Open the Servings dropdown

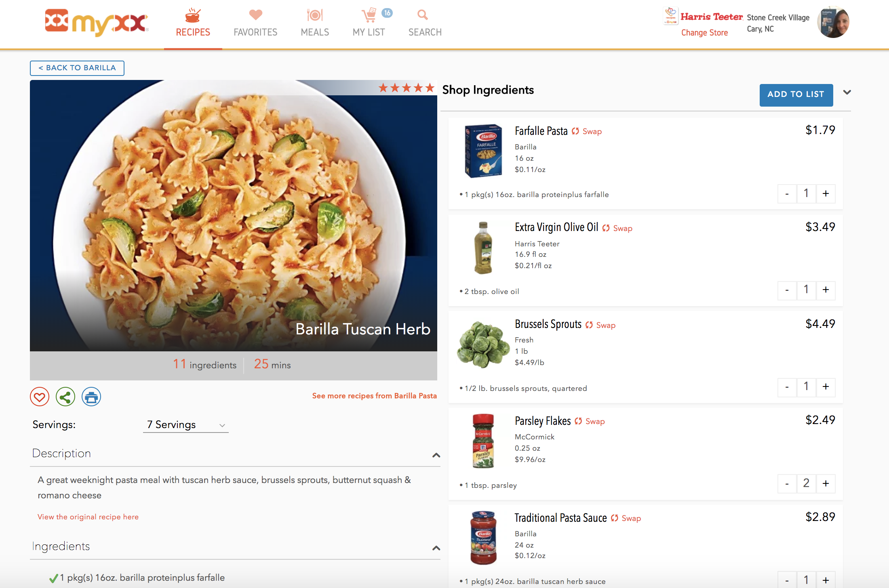pyautogui.click(x=185, y=424)
